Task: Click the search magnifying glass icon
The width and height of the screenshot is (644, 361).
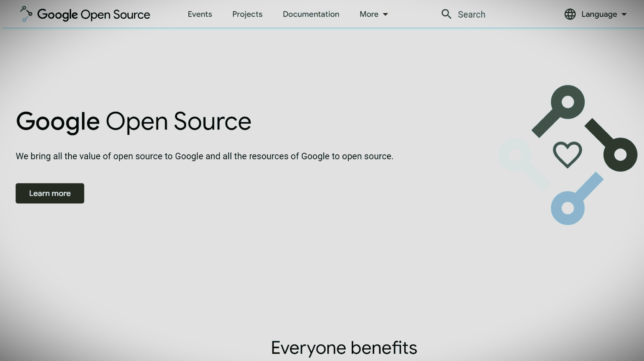Action: [446, 14]
